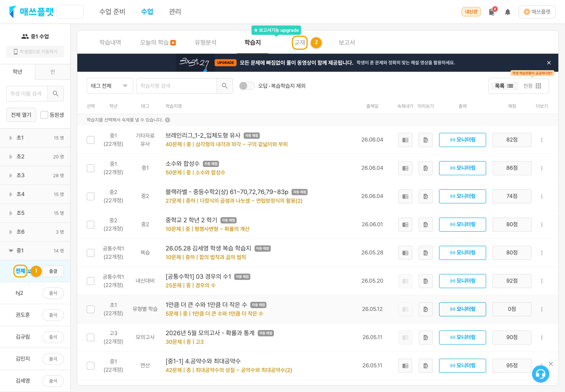
Task: Switch to the 오늘의 학습 tab
Action: coord(158,43)
